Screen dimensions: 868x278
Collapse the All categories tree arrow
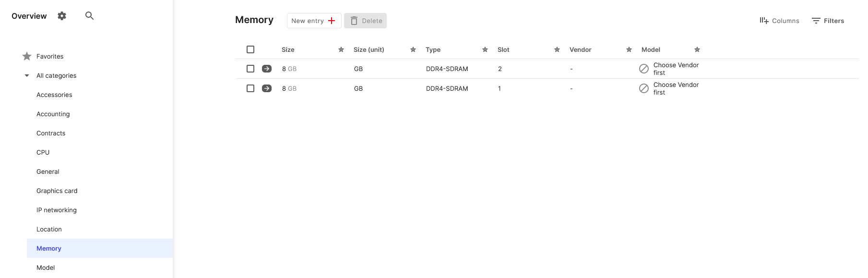point(27,75)
